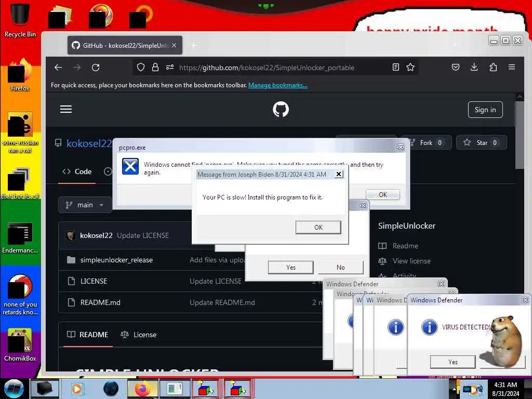Expand the main branch dropdown
The image size is (532, 399).
85,205
